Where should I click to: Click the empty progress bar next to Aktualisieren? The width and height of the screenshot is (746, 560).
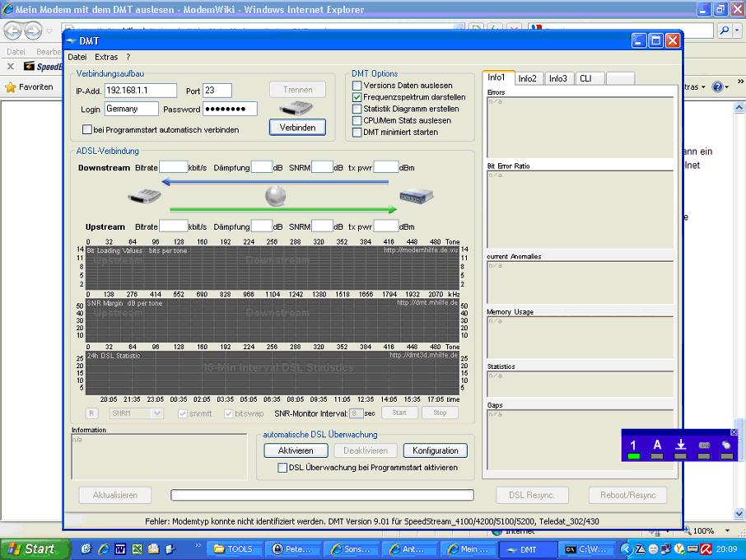coord(322,495)
